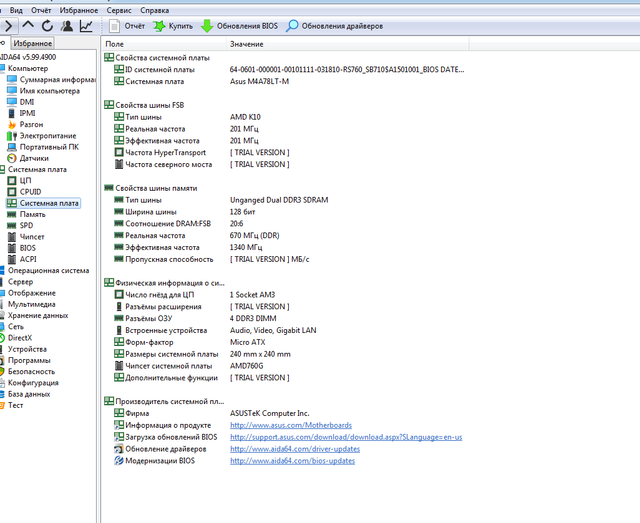Viewport: 640px width, 523px height.
Task: Select the Частота HyperTransport row
Action: 202,152
